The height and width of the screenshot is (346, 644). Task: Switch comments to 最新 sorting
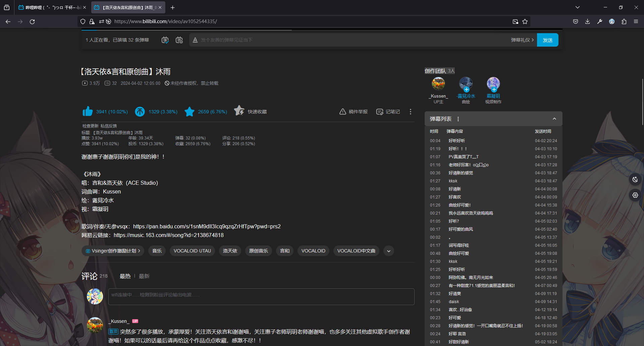click(144, 276)
